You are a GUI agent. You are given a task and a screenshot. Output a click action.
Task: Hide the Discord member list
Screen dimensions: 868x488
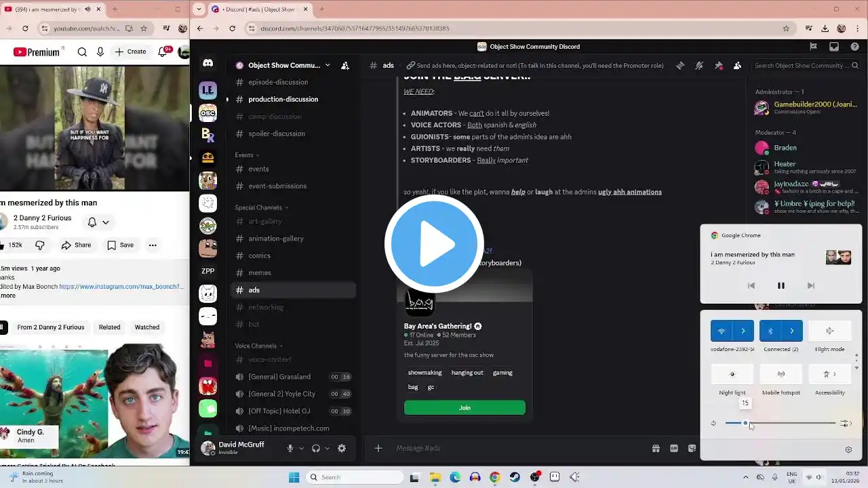coord(737,66)
